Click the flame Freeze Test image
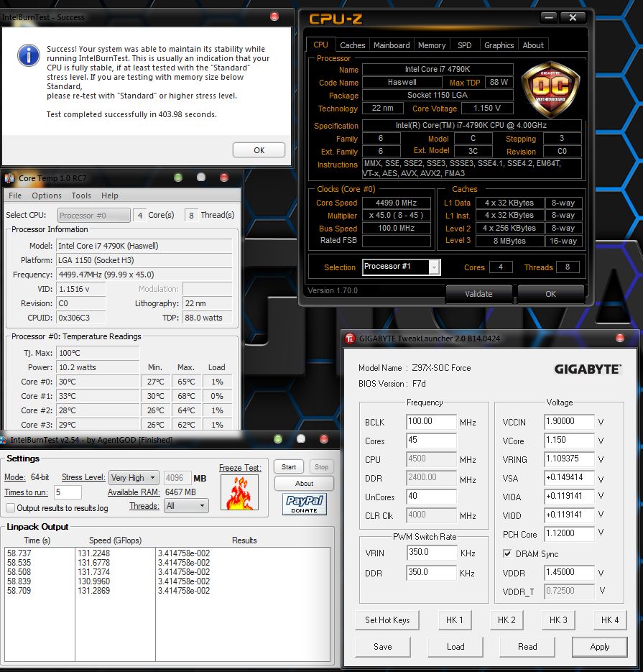Screen dimensions: 643x672 pos(240,492)
